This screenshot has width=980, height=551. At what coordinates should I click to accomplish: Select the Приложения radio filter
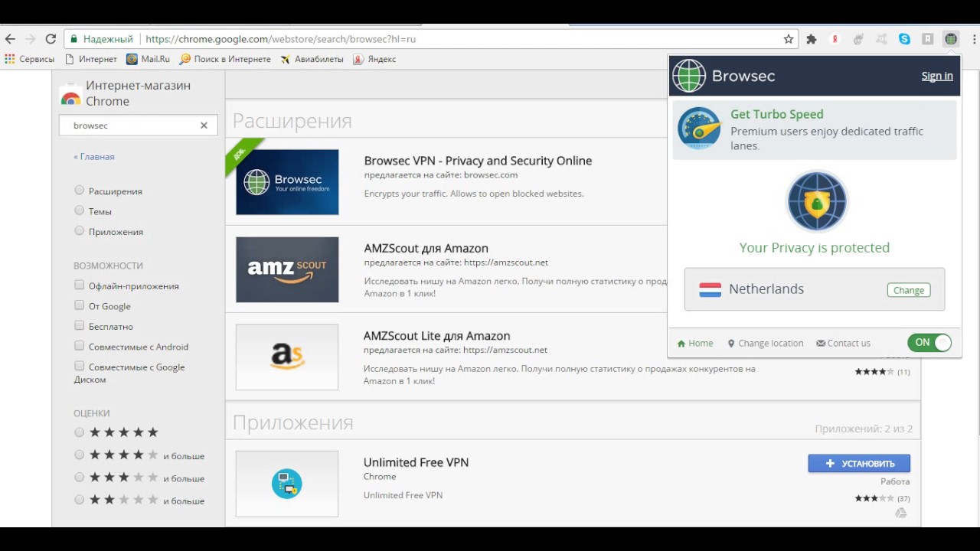point(79,231)
